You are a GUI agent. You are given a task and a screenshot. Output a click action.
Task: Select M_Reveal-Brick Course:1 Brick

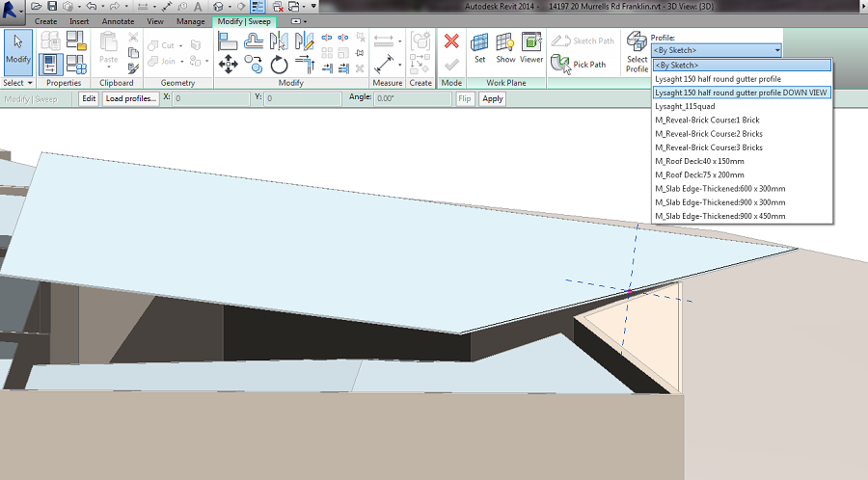[x=742, y=120]
